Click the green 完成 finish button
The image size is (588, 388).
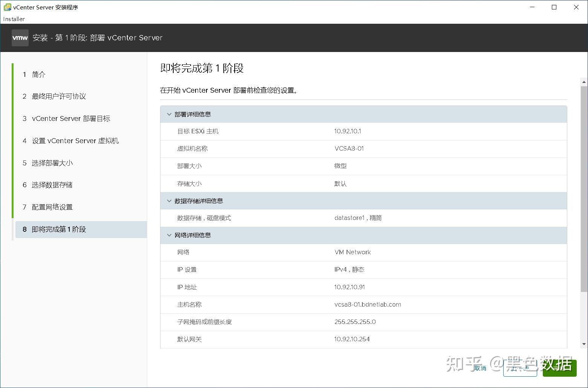pos(560,368)
